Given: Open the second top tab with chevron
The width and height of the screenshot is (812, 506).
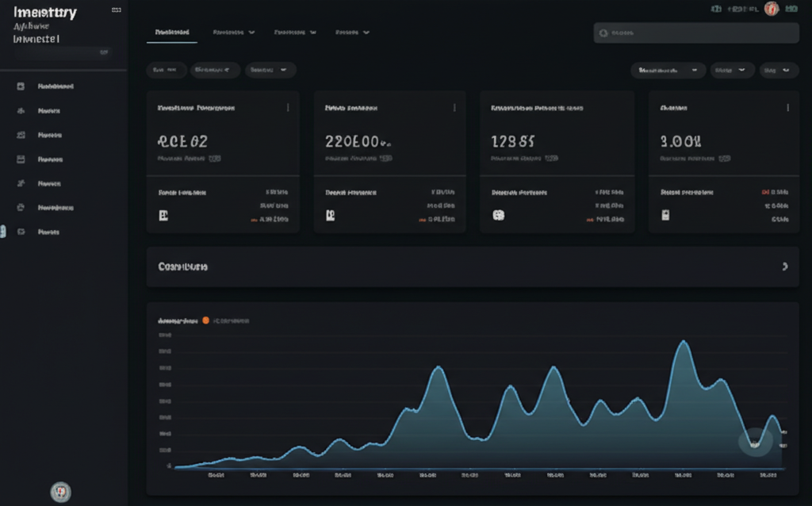Looking at the screenshot, I should click(234, 33).
